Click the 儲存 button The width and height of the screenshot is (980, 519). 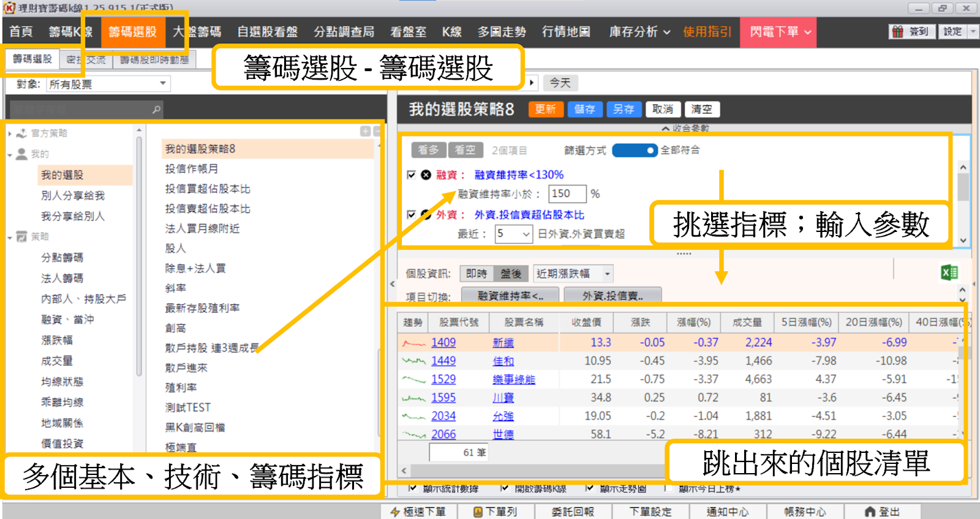(x=584, y=109)
